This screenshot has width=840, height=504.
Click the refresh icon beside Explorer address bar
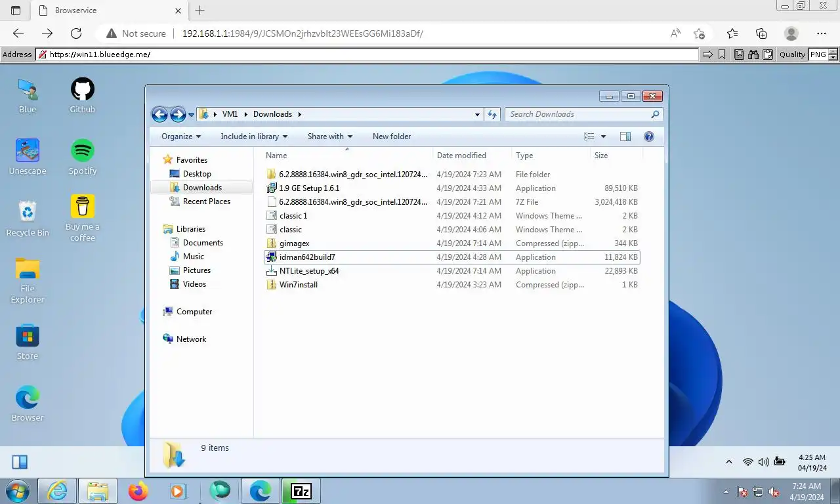click(x=492, y=114)
